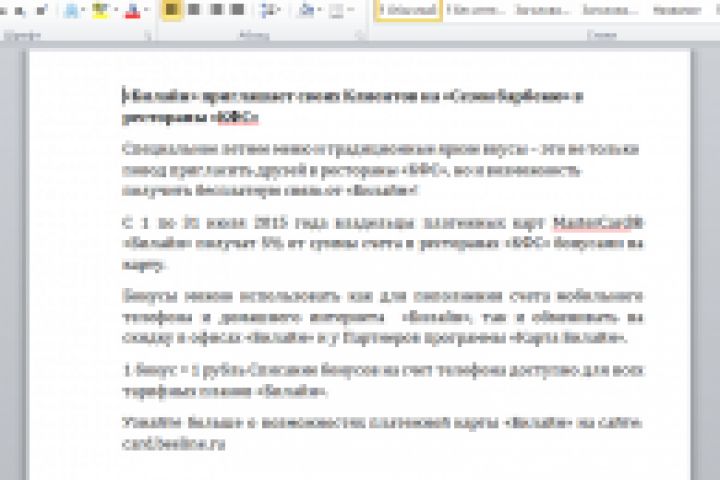Open text effects with the blue A
Viewport: 720px width, 480px height.
coord(71,10)
